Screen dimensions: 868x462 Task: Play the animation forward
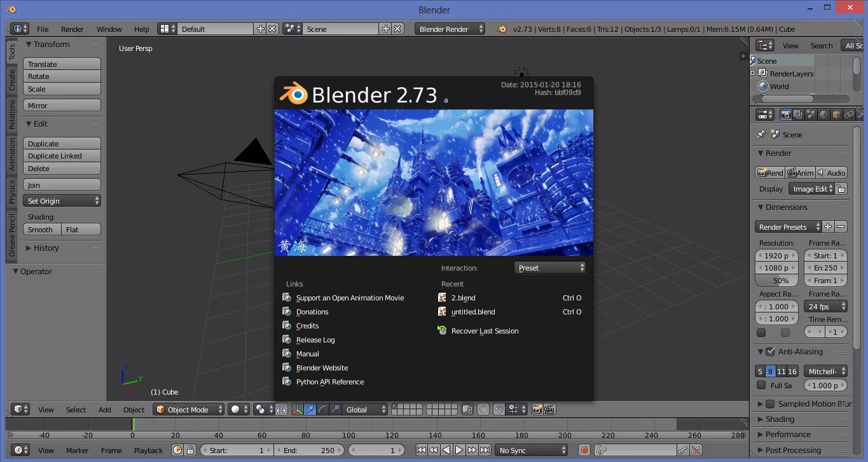(459, 450)
